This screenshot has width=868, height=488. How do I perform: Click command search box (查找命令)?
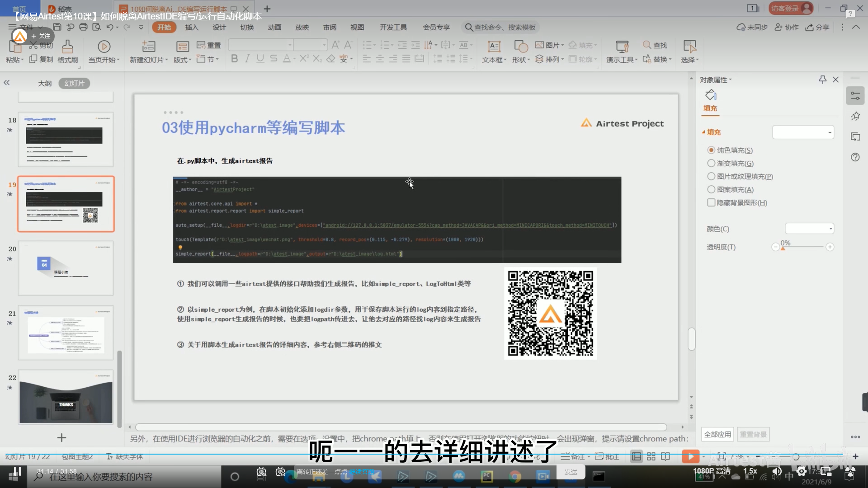[x=501, y=27]
